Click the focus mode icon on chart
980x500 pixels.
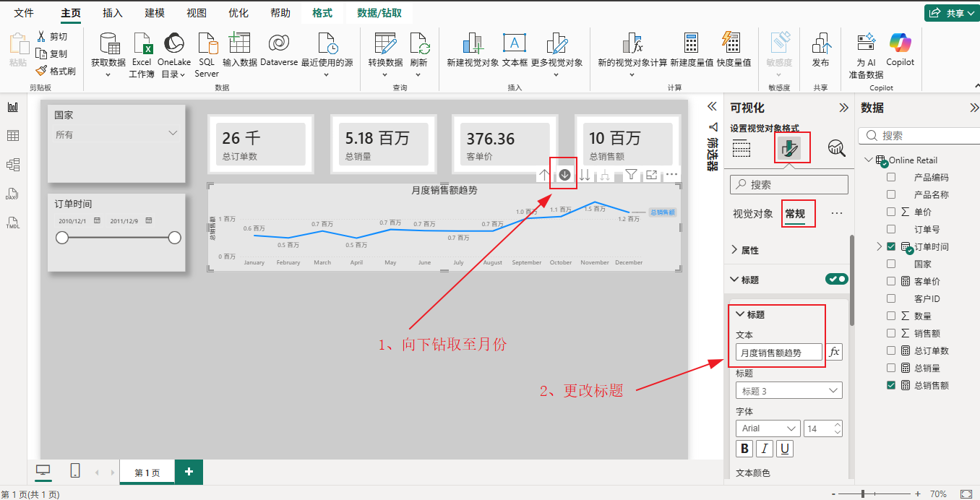[x=651, y=174]
